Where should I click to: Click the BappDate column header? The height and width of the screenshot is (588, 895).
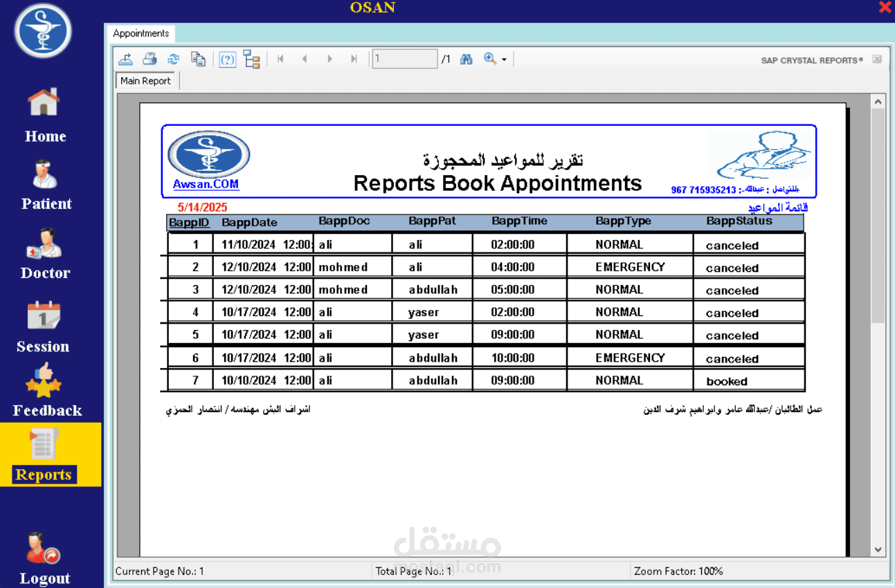coord(249,223)
